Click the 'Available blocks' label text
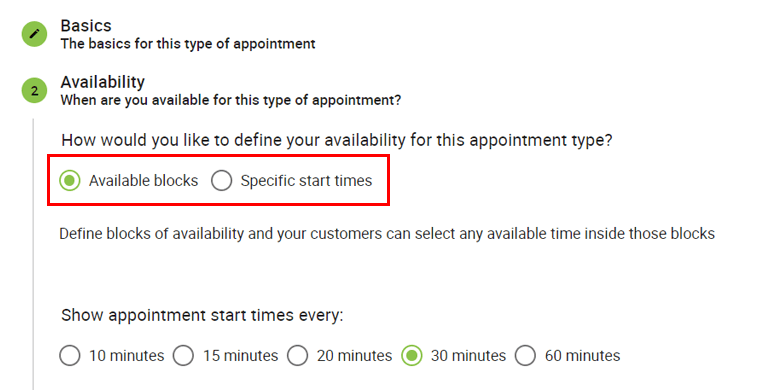Viewport: 760px width, 390px height. [x=143, y=181]
